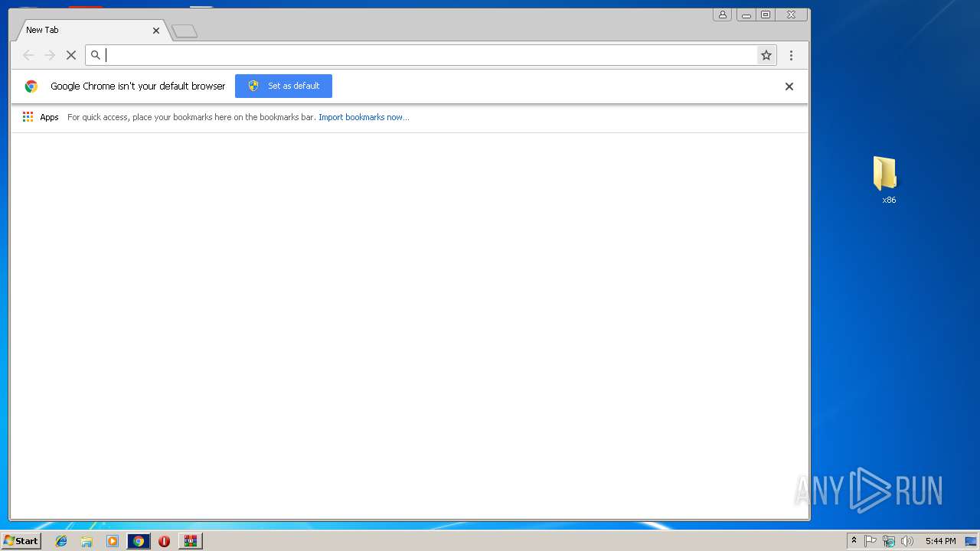Click the infobar text about default browser

tap(138, 86)
